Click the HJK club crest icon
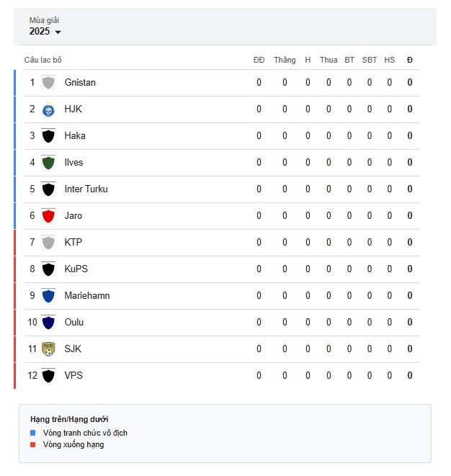451x476 pixels. point(48,109)
